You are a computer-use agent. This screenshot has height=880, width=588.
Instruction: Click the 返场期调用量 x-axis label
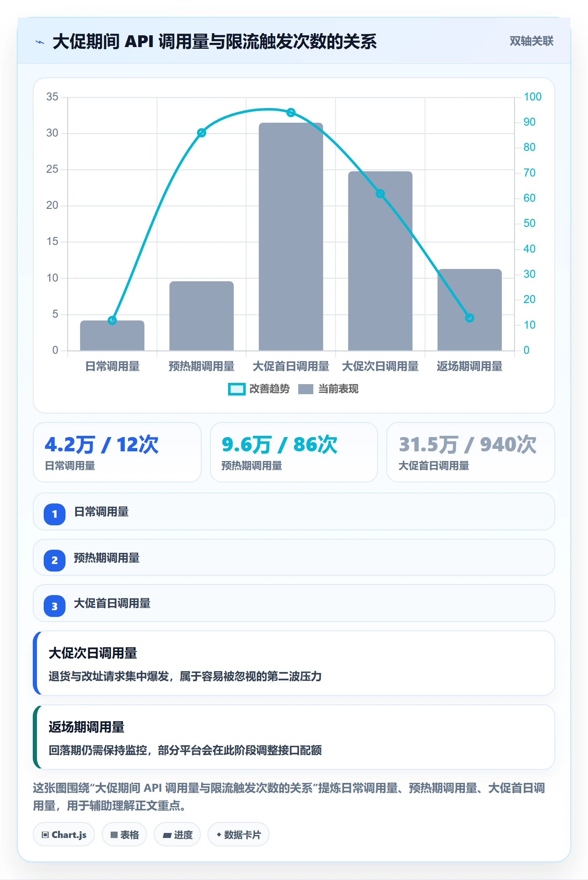pos(470,366)
